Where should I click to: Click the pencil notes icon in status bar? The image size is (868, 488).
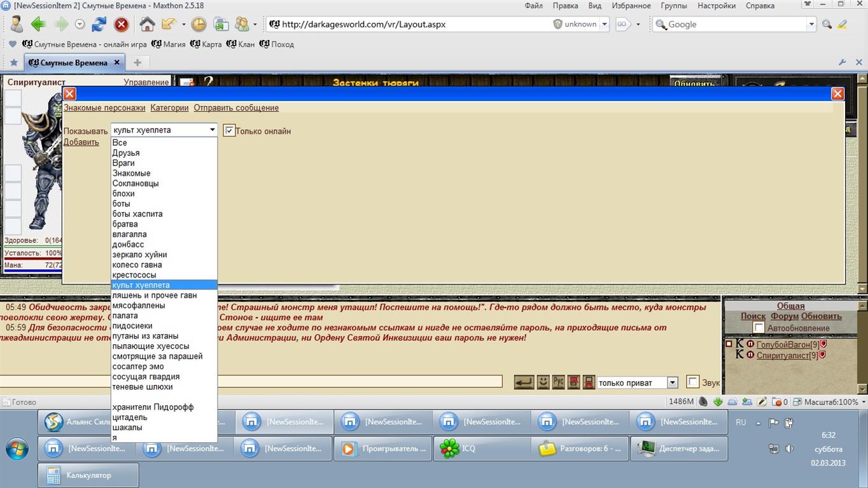coord(762,401)
